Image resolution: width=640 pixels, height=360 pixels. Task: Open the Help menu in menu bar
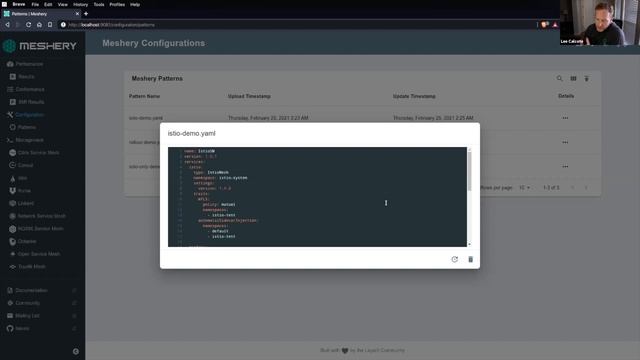point(135,4)
